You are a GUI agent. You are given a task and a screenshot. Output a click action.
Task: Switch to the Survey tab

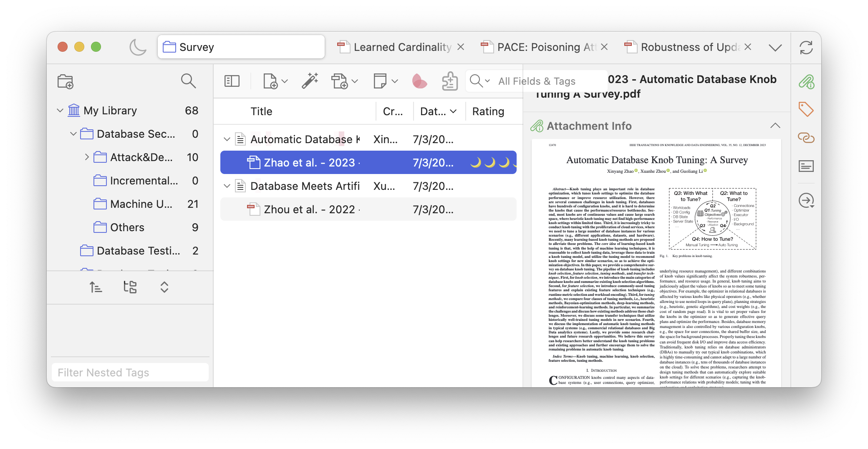pos(241,47)
